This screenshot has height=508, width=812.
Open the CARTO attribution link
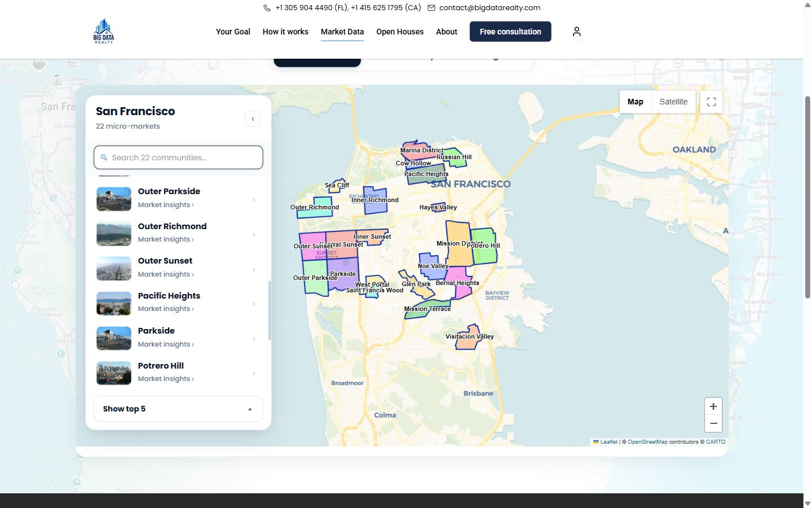pyautogui.click(x=716, y=442)
